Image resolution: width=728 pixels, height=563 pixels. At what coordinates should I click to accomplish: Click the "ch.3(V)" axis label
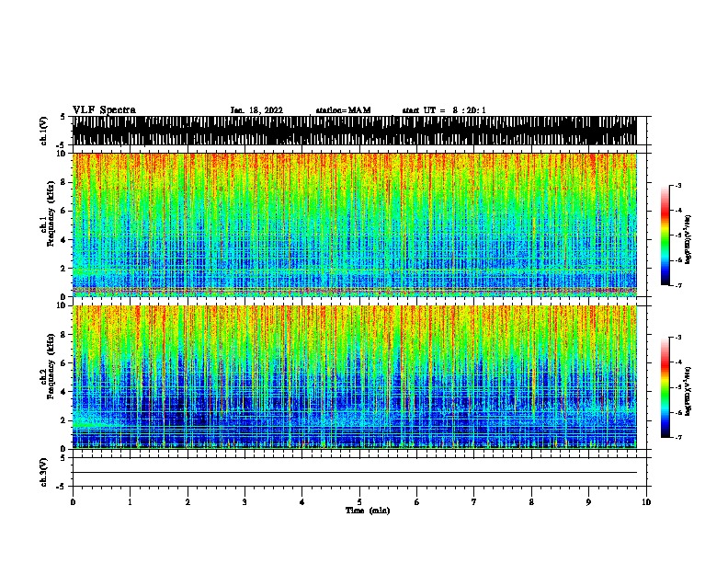[x=44, y=472]
